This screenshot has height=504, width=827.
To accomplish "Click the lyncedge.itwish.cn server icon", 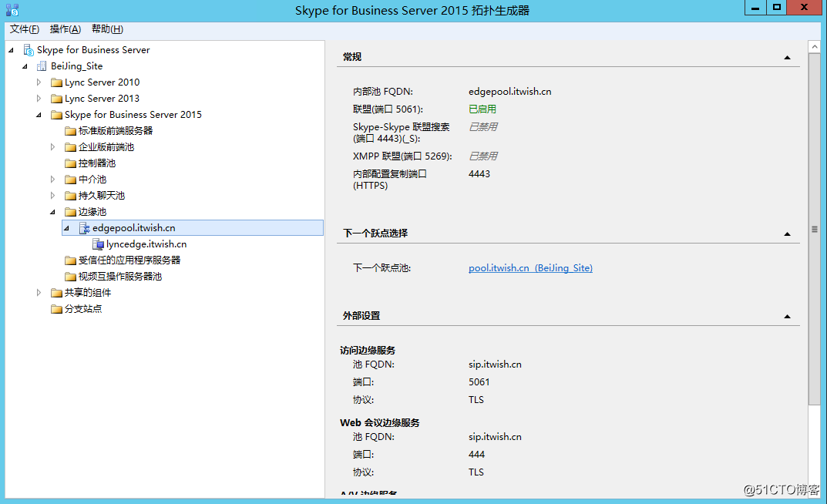I will (x=98, y=244).
